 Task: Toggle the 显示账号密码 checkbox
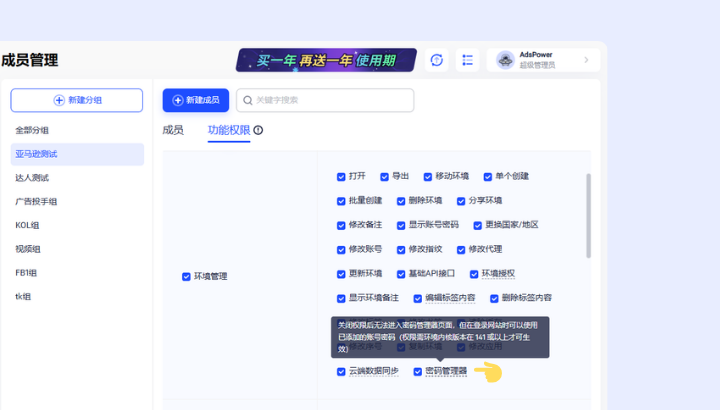(x=401, y=225)
